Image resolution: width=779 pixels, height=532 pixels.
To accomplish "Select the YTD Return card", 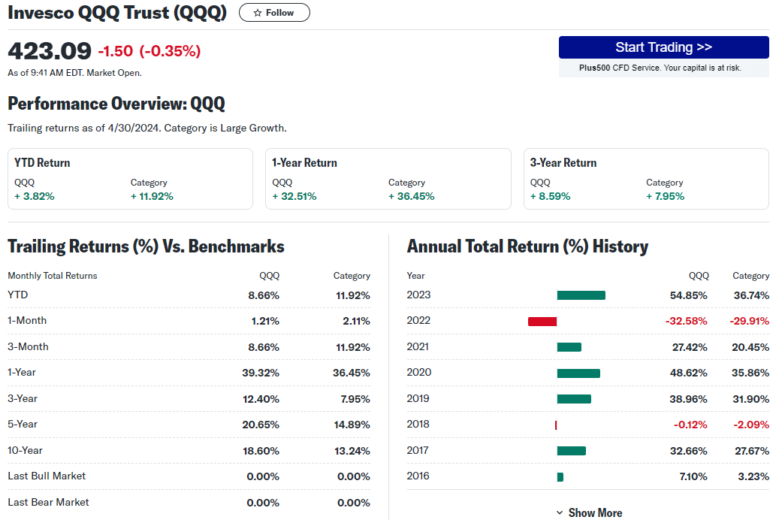I will tap(130, 179).
